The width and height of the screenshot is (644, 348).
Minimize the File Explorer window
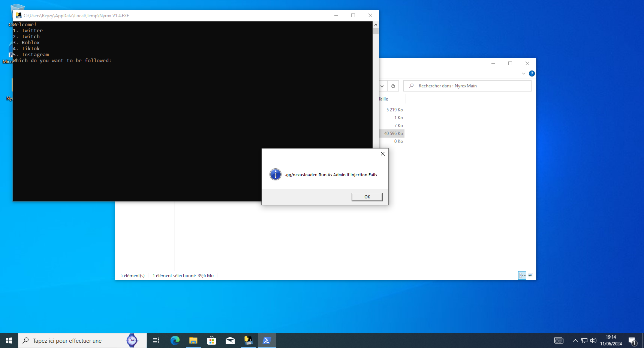pos(493,63)
